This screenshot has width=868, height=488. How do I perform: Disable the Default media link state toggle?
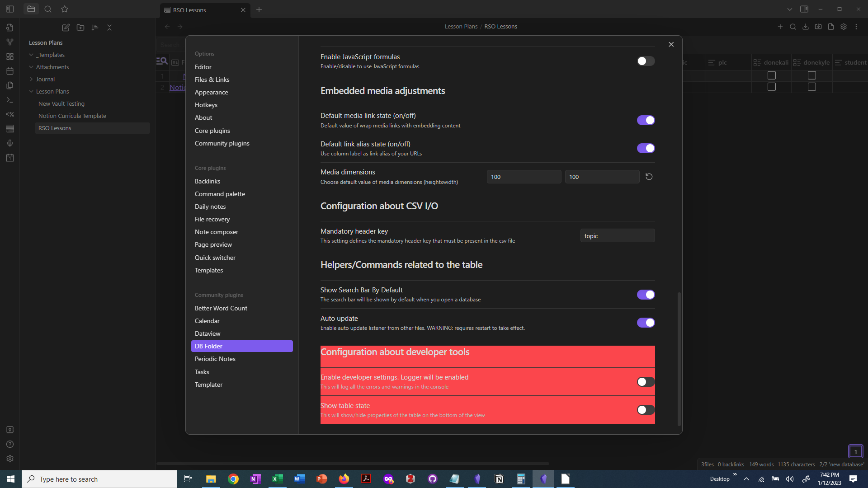click(646, 120)
